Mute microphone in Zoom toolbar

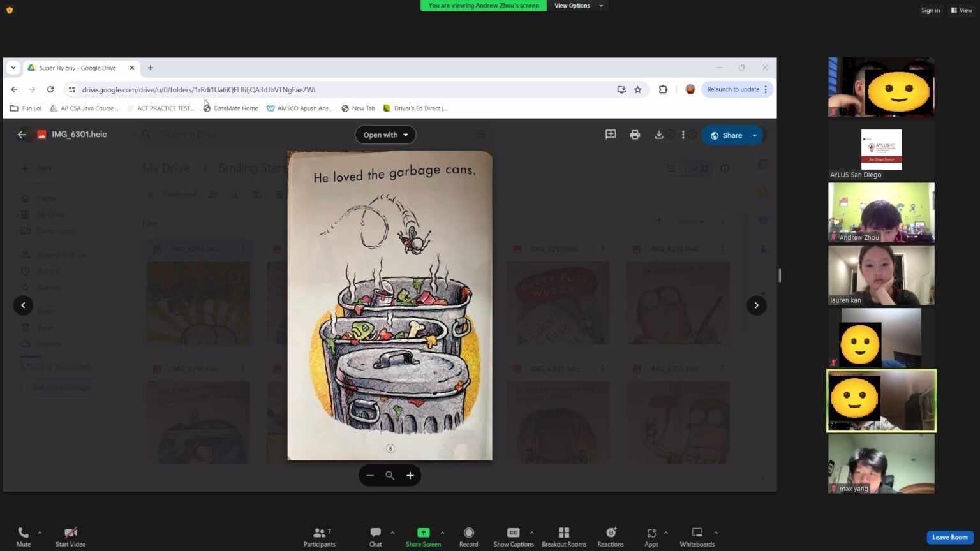(x=23, y=536)
